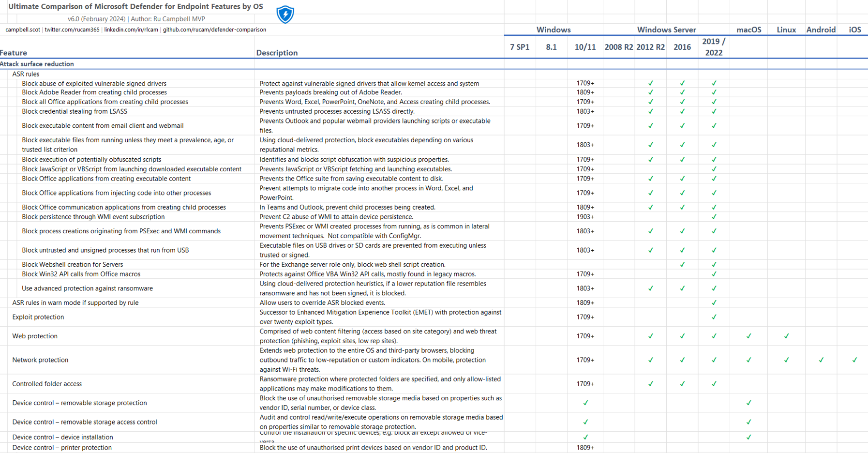
Task: Click description 'Prevents payloads breaking out of Adobe Reader.'
Action: point(330,92)
